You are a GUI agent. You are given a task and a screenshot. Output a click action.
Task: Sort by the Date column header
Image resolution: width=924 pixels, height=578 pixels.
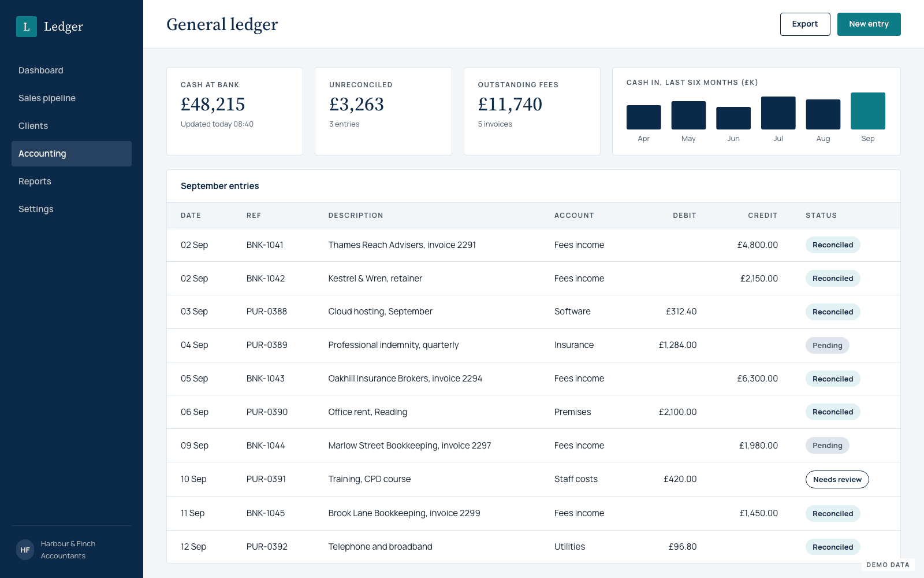(191, 216)
